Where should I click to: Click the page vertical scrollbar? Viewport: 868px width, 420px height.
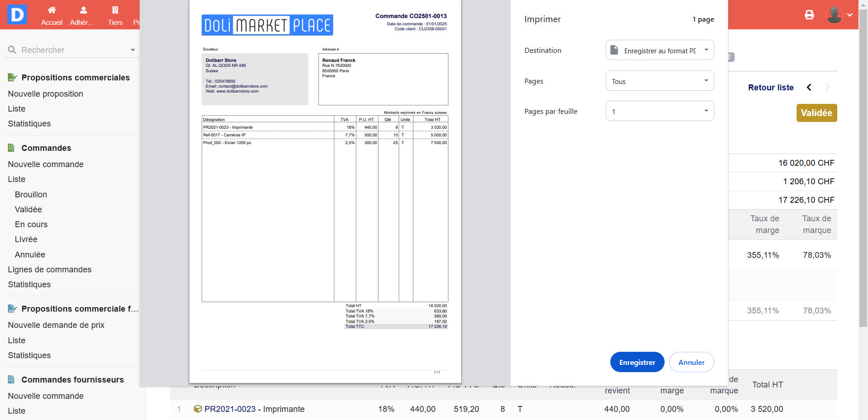(x=863, y=181)
